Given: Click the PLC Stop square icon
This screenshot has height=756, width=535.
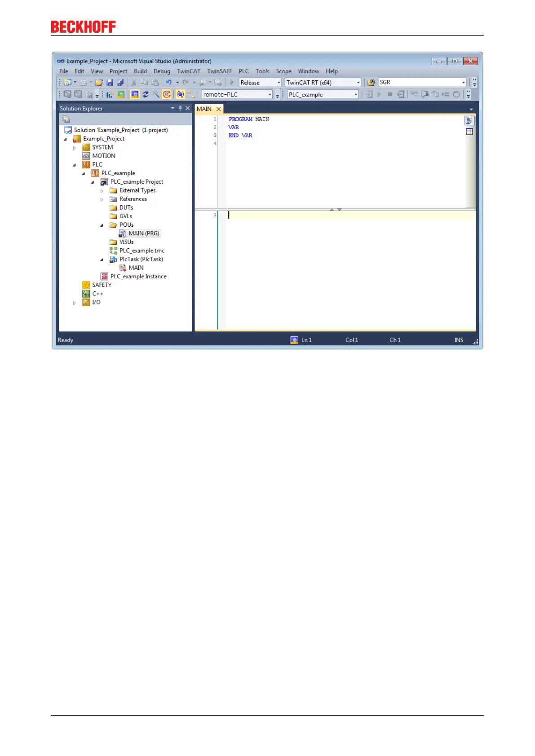Looking at the screenshot, I should point(390,94).
